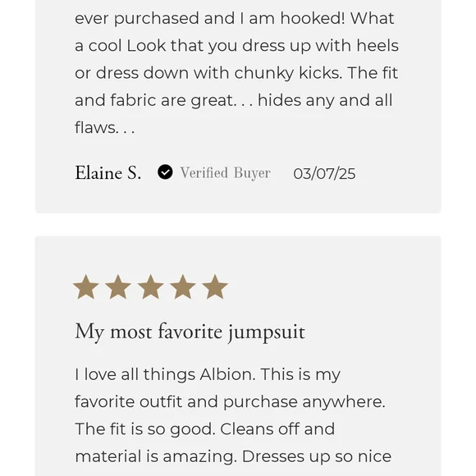Click the third gold rating star

pos(150,287)
